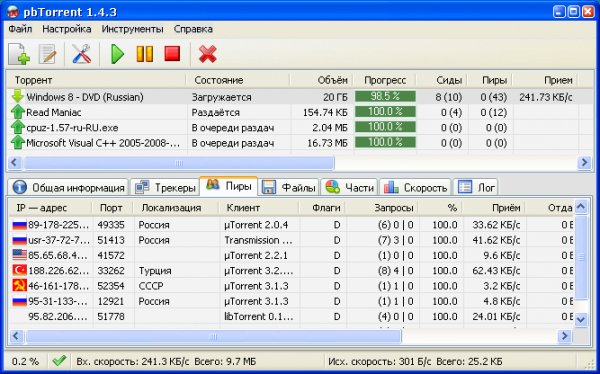
Task: Click the Исх. скорость status bar entry
Action: (x=415, y=361)
